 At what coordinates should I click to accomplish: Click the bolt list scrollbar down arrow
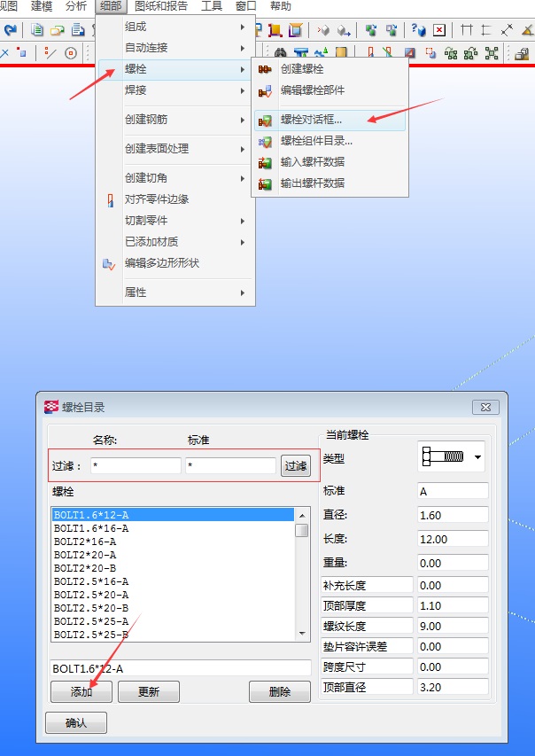coord(302,634)
